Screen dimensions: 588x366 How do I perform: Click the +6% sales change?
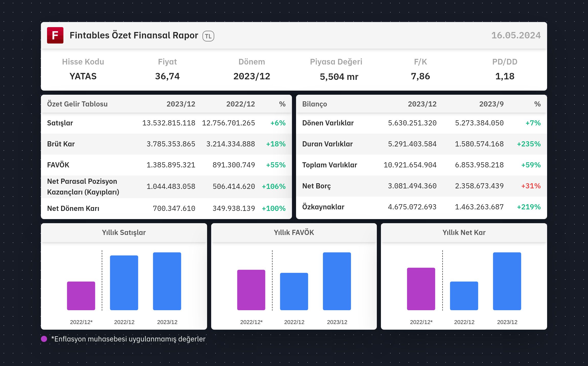click(278, 123)
